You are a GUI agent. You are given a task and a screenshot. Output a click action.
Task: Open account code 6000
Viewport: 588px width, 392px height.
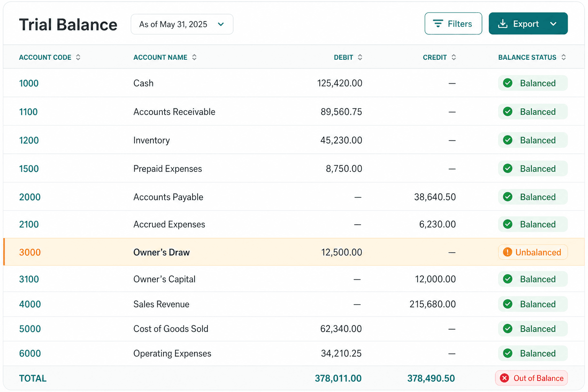coord(30,353)
